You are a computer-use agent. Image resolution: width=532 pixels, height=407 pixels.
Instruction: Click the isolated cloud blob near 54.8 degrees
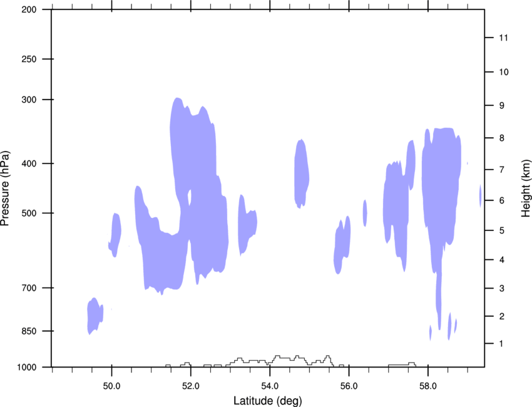coord(301,174)
